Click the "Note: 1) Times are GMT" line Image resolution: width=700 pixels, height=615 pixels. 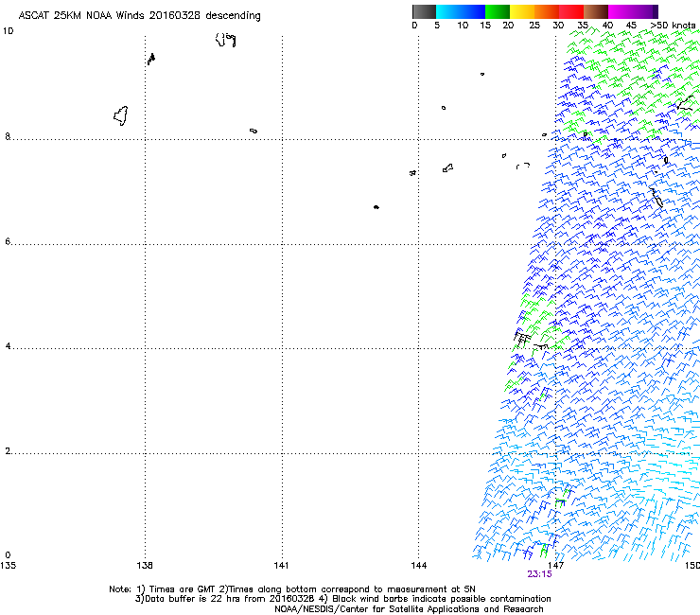coord(292,589)
